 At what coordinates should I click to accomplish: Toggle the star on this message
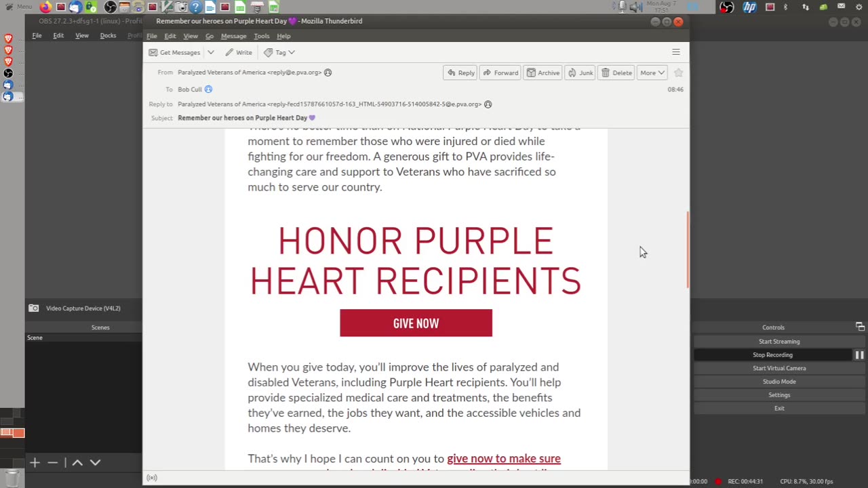tap(678, 73)
